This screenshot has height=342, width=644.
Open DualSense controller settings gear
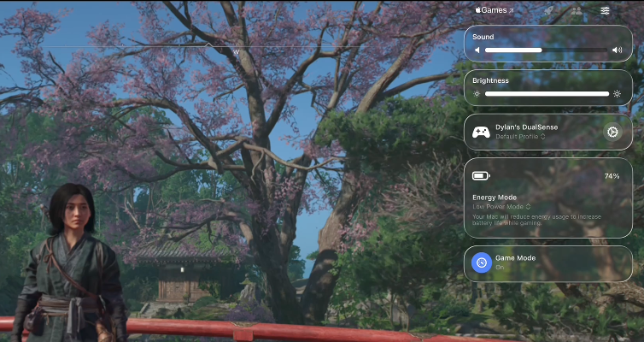pyautogui.click(x=612, y=132)
